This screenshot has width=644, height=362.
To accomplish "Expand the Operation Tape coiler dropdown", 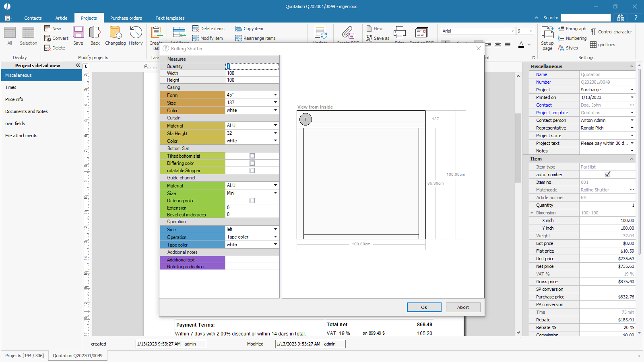I will tap(275, 237).
